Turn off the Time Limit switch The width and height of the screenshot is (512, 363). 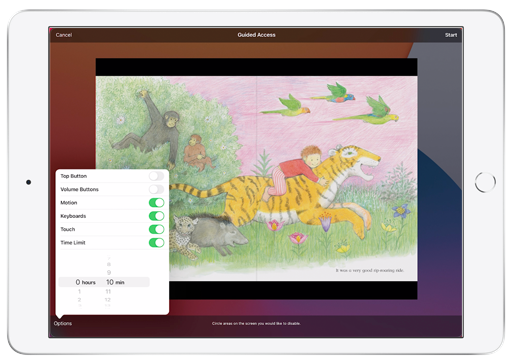156,243
